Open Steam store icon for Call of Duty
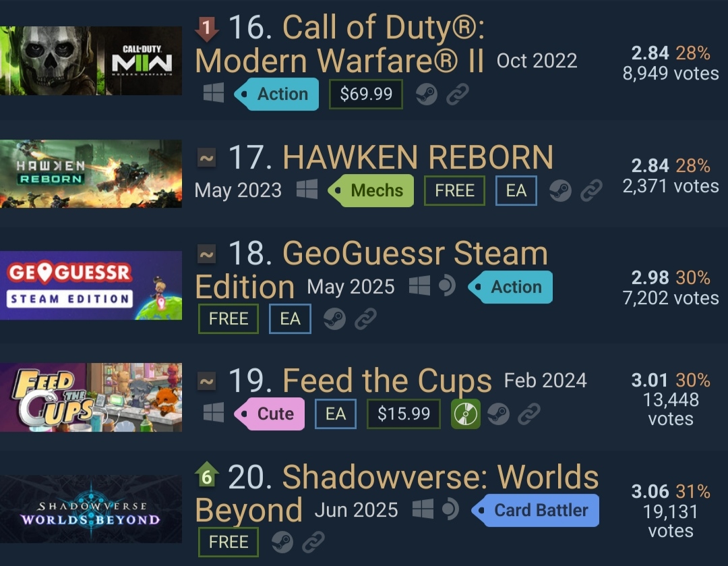The width and height of the screenshot is (728, 566). point(426,94)
